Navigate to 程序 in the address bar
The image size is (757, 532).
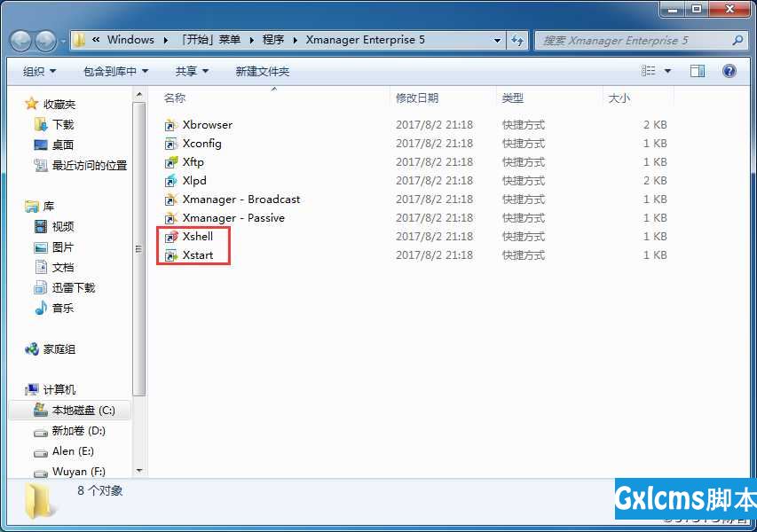(x=272, y=40)
